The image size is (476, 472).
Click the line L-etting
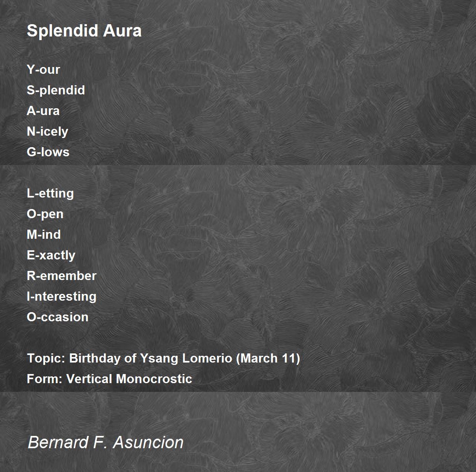click(50, 193)
